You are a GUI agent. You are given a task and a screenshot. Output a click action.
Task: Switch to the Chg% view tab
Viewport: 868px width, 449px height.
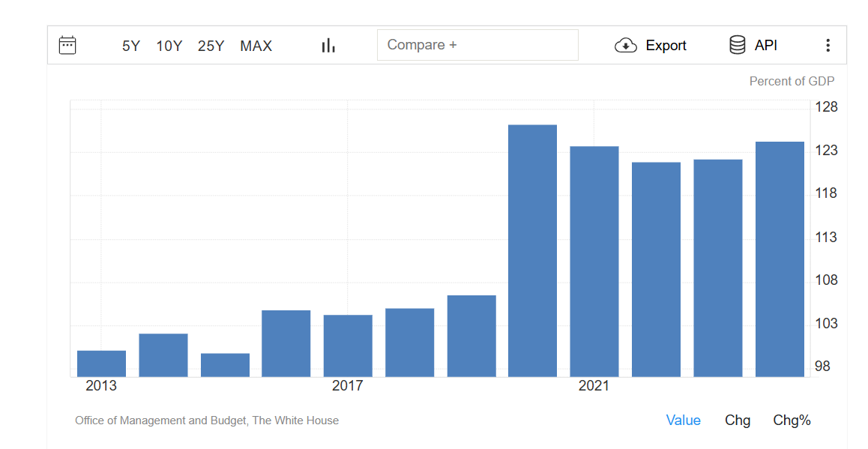pos(792,421)
